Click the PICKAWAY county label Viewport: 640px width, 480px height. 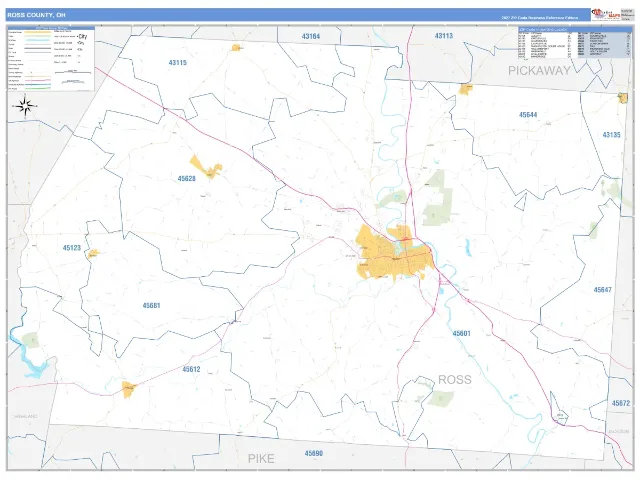(539, 71)
